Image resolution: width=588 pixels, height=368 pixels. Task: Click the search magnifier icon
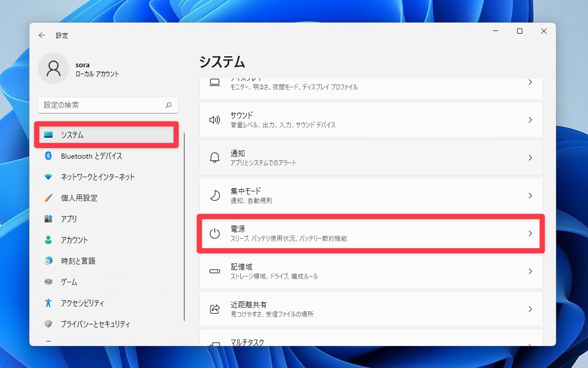169,105
